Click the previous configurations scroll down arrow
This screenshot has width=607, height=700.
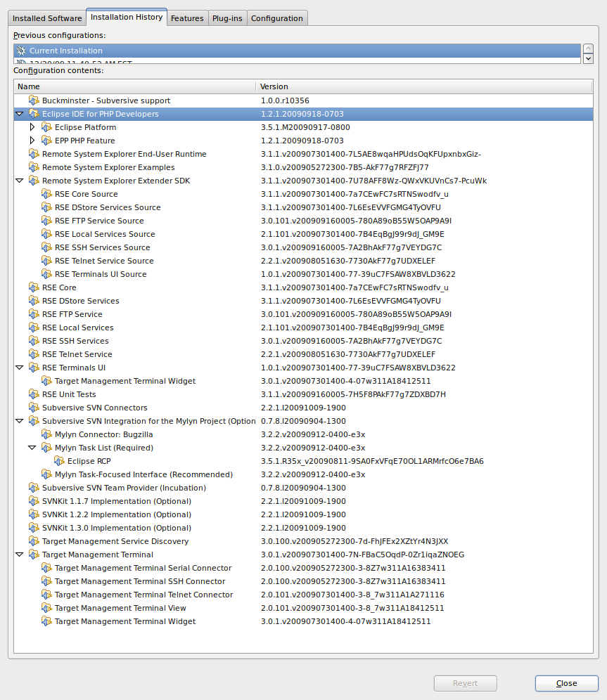click(588, 58)
